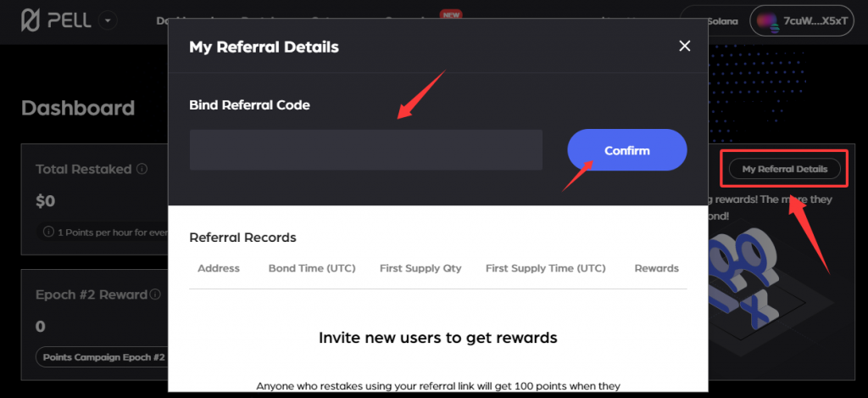Click the NEW badge in navigation
The width and height of the screenshot is (868, 398).
coord(451,15)
